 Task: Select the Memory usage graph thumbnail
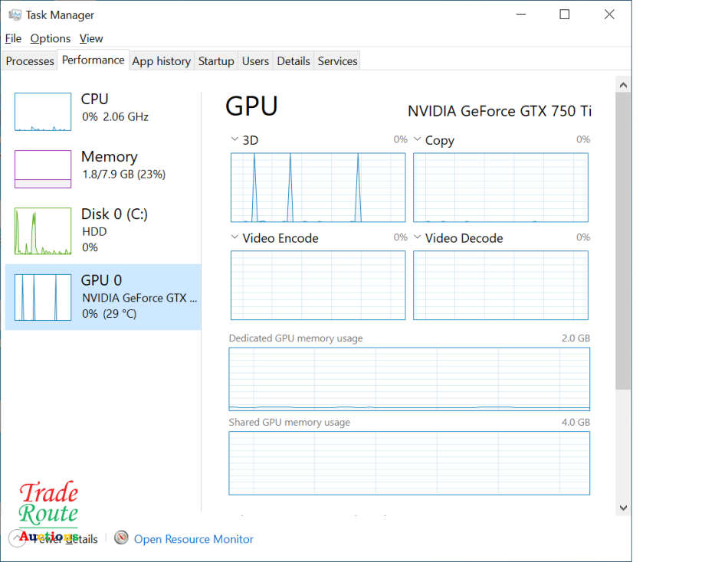[43, 169]
